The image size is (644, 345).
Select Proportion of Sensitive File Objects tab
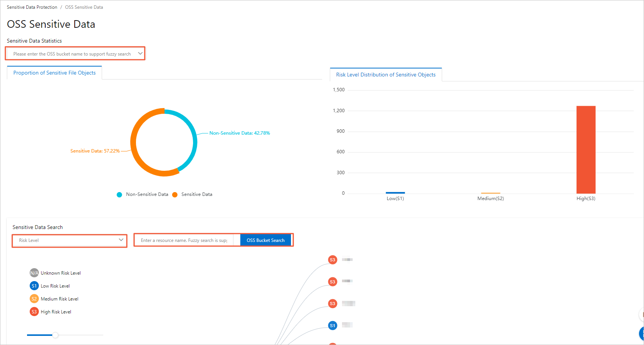click(54, 73)
